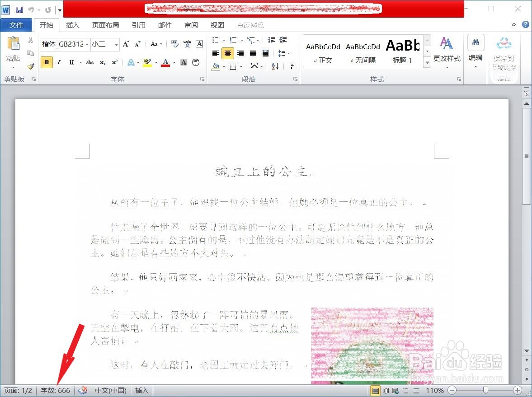Open the 视图 ribbon tab

[x=217, y=25]
